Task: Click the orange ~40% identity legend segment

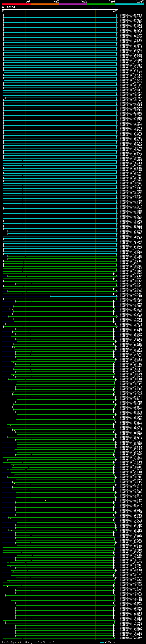Action: coord(45,4)
